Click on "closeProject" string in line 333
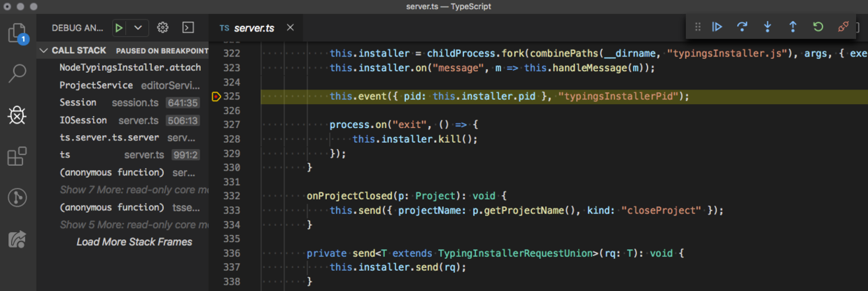Viewport: 868px width, 291px height. click(x=661, y=210)
